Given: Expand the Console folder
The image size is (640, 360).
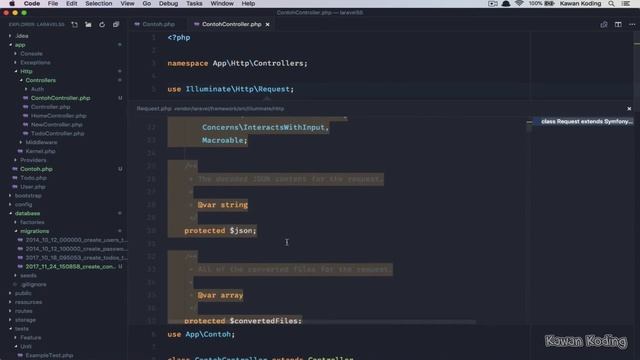Looking at the screenshot, I should point(31,54).
